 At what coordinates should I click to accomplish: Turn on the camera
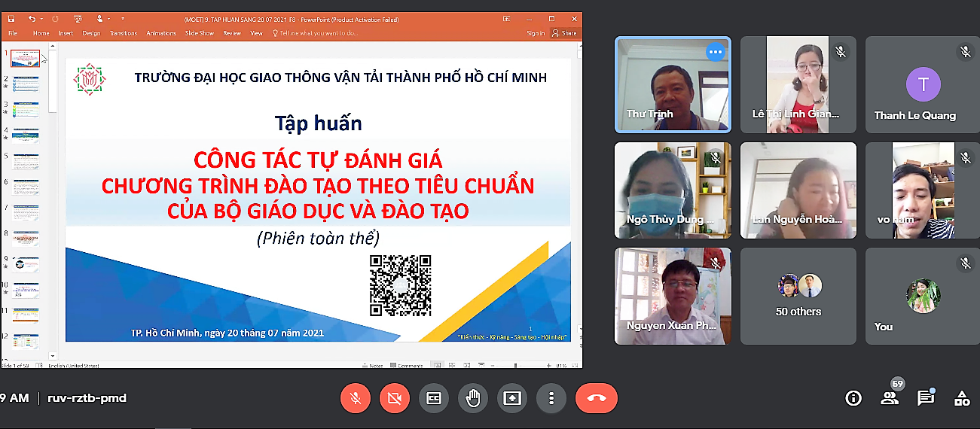(x=394, y=398)
